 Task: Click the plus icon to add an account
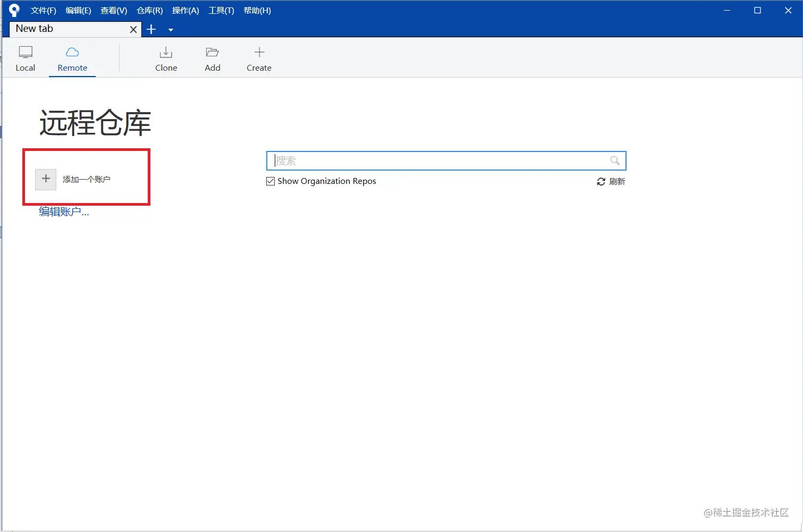pos(46,179)
